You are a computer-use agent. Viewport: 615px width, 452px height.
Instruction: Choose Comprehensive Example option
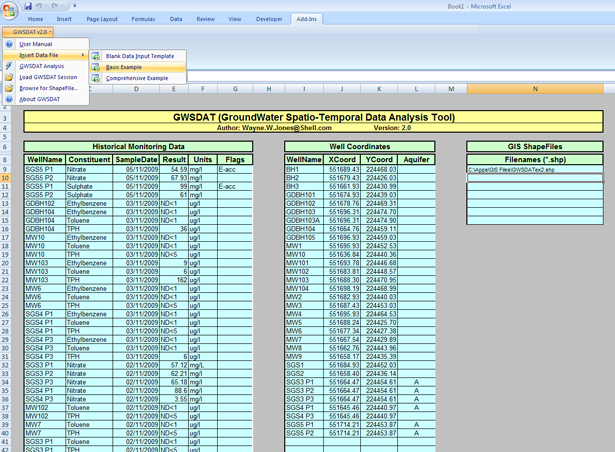pos(137,78)
